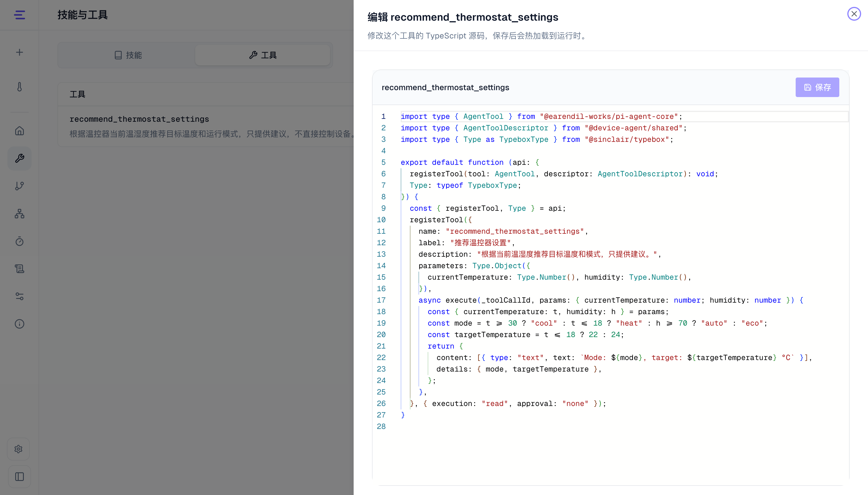Click the "cool" string on line 19

click(544, 323)
